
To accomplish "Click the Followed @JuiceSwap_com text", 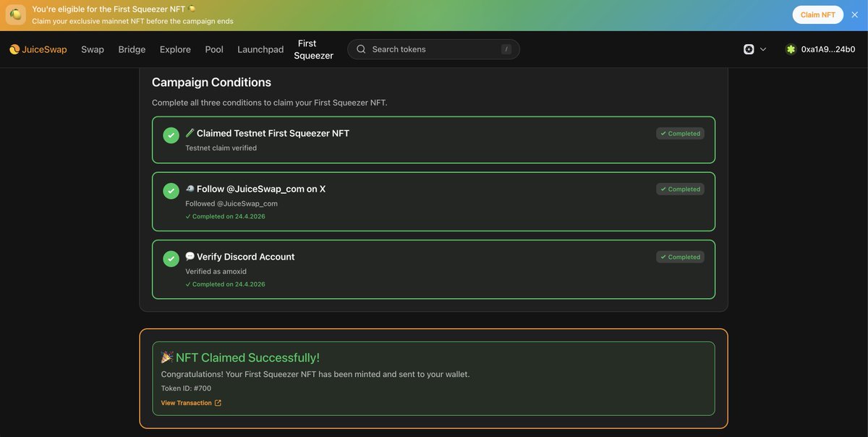I will (x=231, y=203).
